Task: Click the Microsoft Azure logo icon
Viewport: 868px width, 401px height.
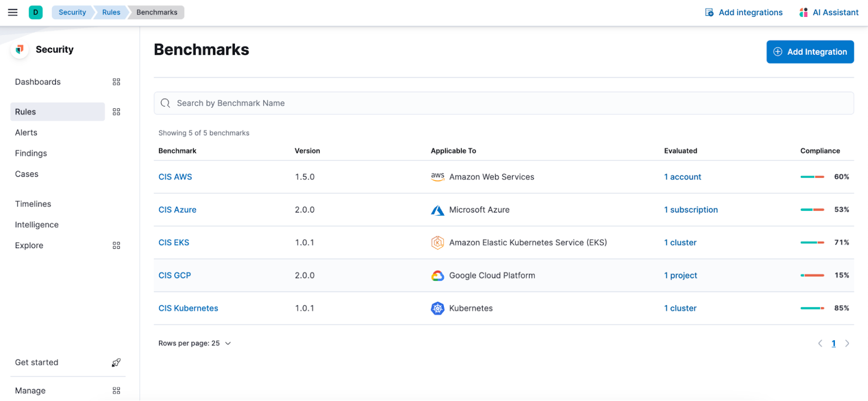Action: [x=438, y=210]
